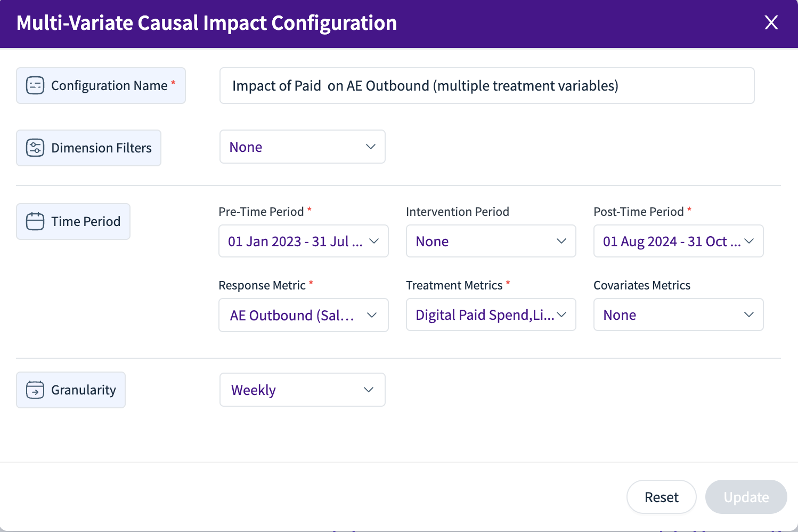Viewport: 798px width, 532px height.
Task: Click the Dimension Filters label chip
Action: coord(89,148)
